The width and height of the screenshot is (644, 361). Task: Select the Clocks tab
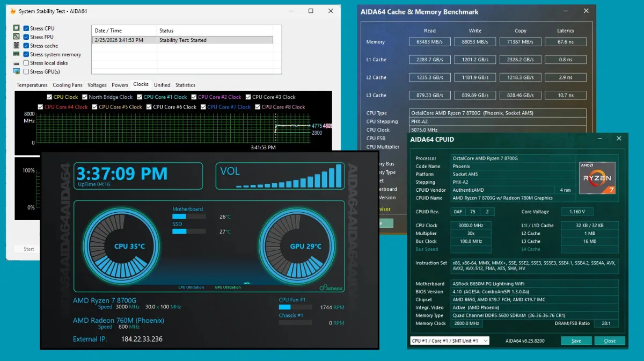coord(141,84)
